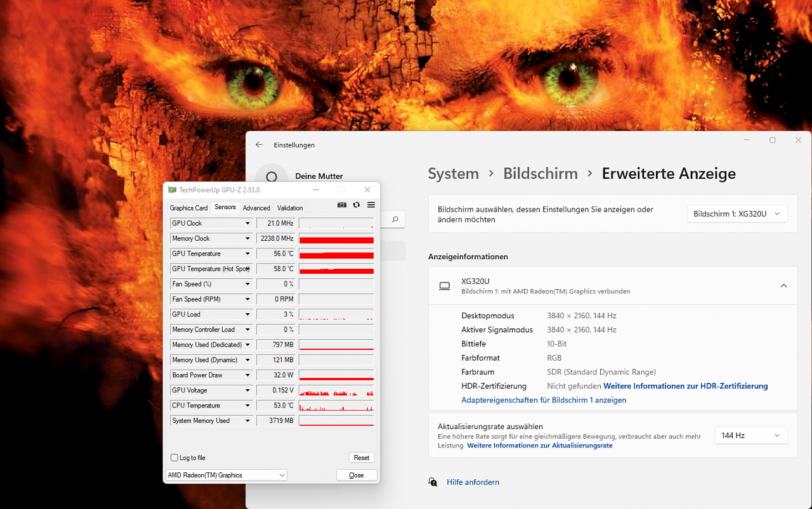Open the GPU Load sensor dropdown

247,314
